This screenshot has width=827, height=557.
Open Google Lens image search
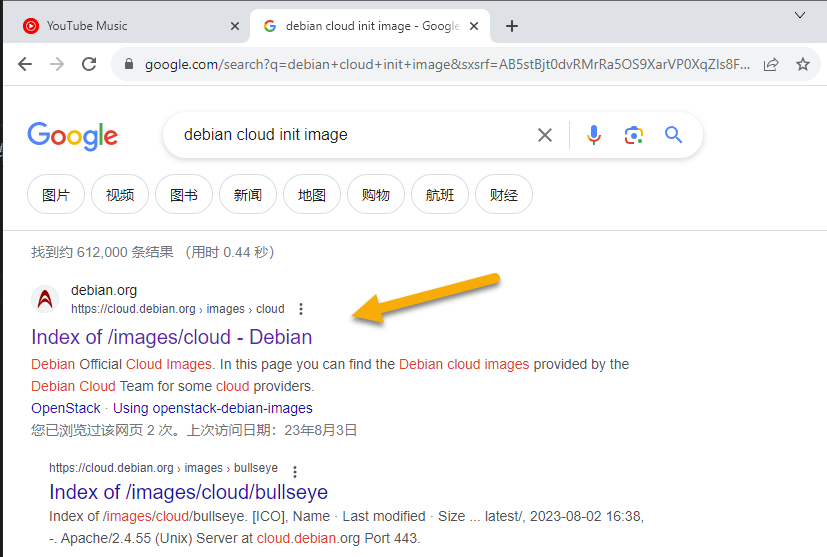click(x=633, y=135)
